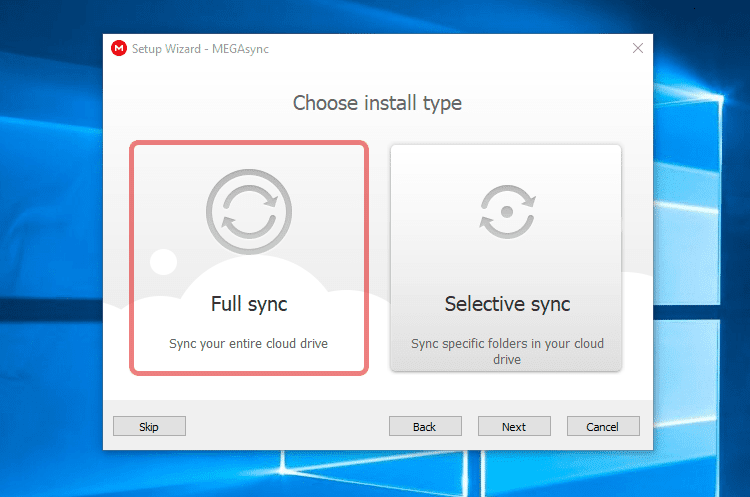Click the 'Choose install type' heading

click(x=377, y=103)
